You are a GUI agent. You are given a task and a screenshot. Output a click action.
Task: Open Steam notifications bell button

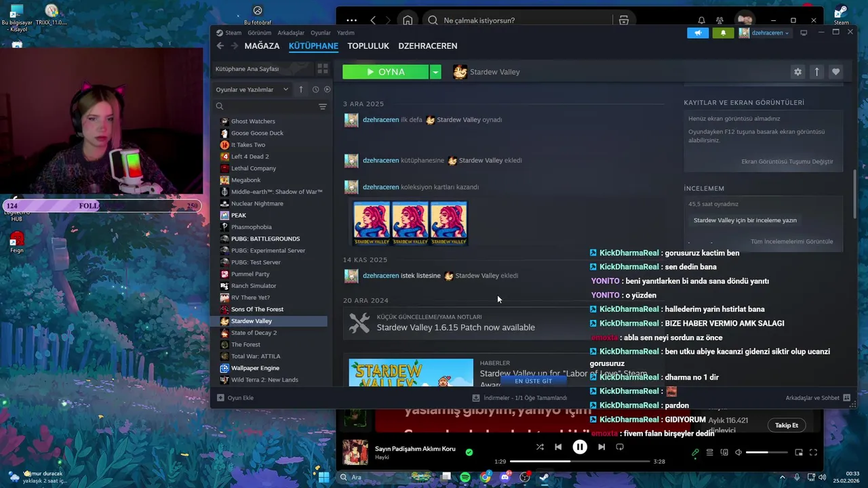723,33
